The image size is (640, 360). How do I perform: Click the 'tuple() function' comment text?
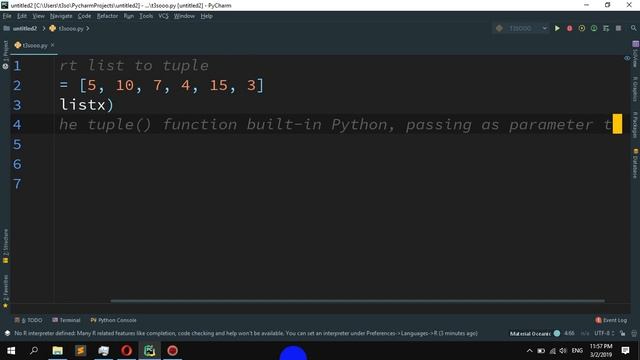(x=162, y=124)
